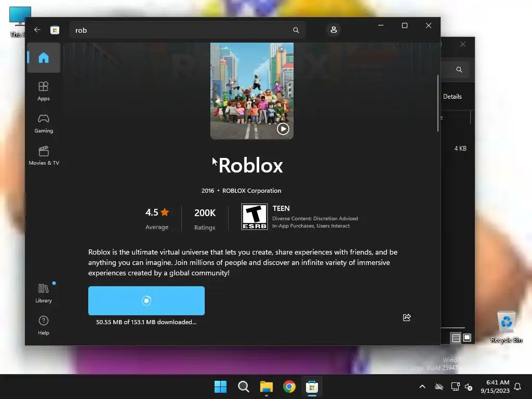Click the Details label in background window

pos(453,97)
